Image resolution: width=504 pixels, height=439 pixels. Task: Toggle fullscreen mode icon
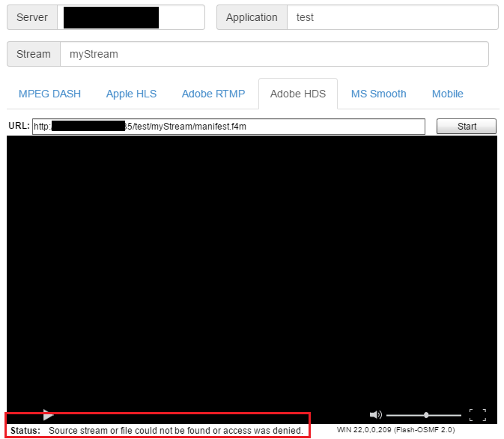click(x=478, y=415)
